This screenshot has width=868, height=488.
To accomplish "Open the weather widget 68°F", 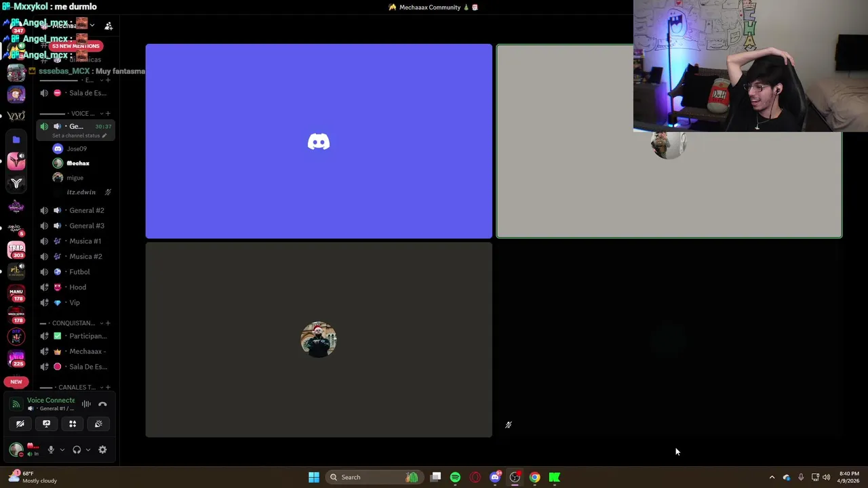I will [33, 477].
